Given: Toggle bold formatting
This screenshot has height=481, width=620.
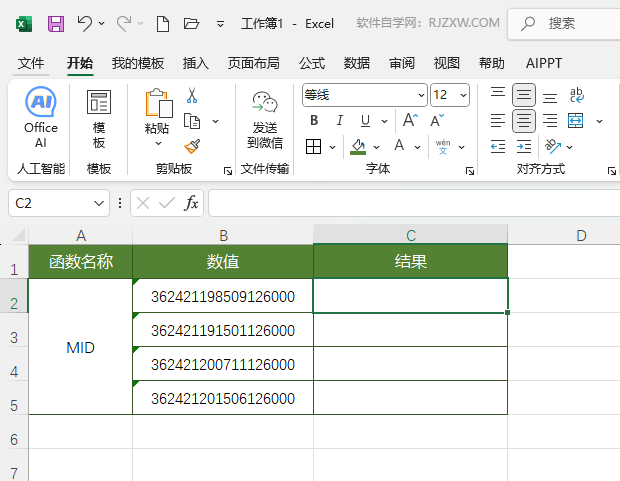Looking at the screenshot, I should pyautogui.click(x=314, y=120).
